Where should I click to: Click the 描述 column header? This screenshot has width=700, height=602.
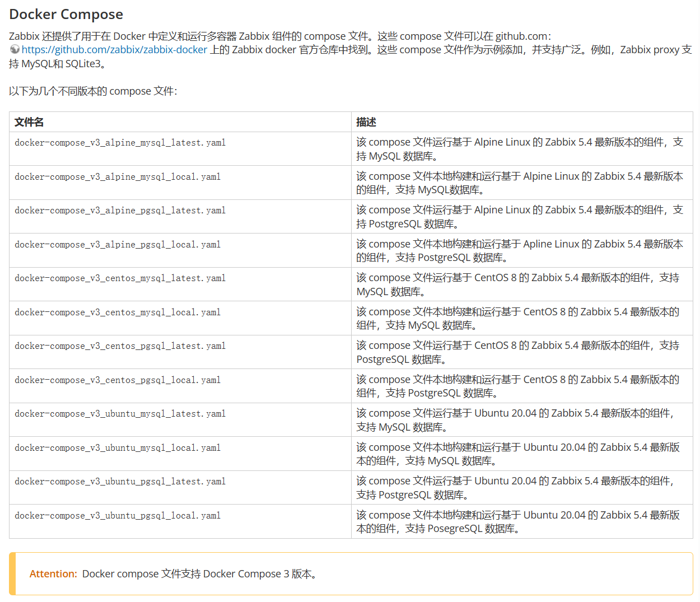[366, 122]
